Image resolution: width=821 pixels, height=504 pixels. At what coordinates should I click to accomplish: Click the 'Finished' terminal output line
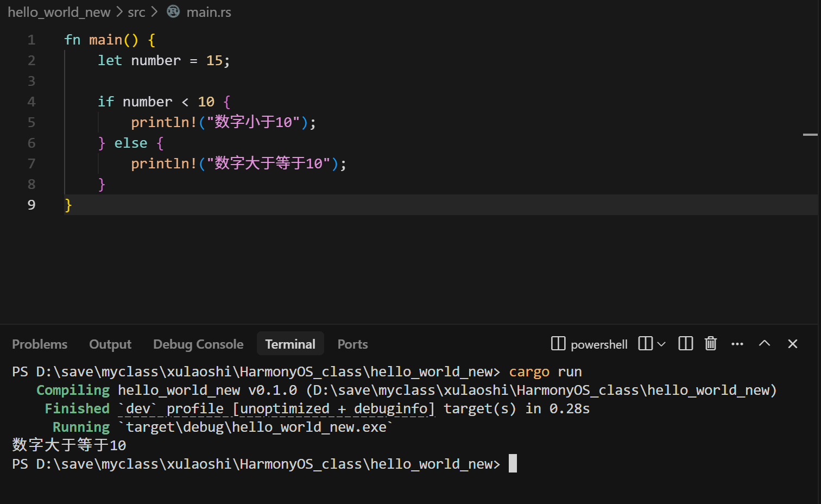coord(317,409)
